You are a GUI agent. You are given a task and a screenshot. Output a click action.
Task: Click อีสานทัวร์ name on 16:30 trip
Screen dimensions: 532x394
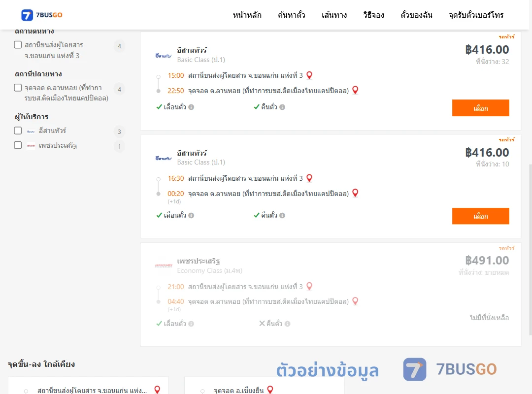192,153
